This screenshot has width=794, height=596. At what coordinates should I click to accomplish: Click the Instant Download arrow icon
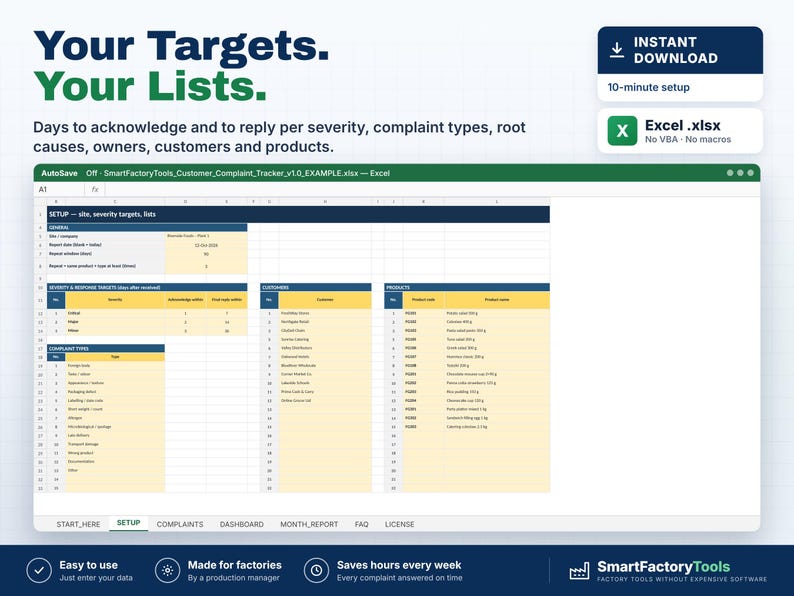pos(616,50)
